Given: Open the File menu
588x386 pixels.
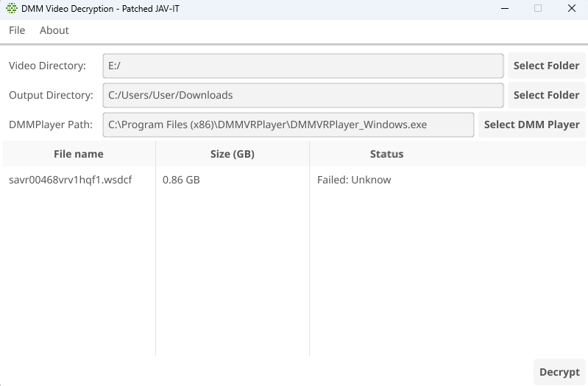Looking at the screenshot, I should [x=17, y=30].
